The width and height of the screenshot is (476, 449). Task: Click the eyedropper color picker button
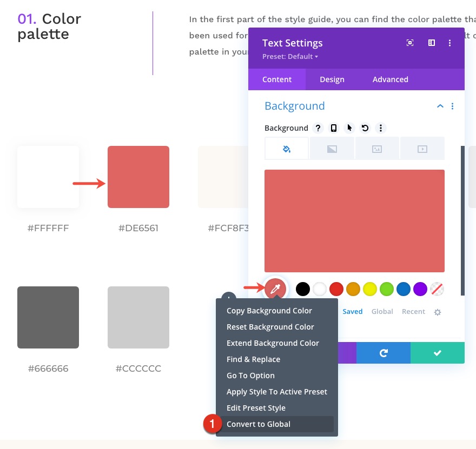275,289
